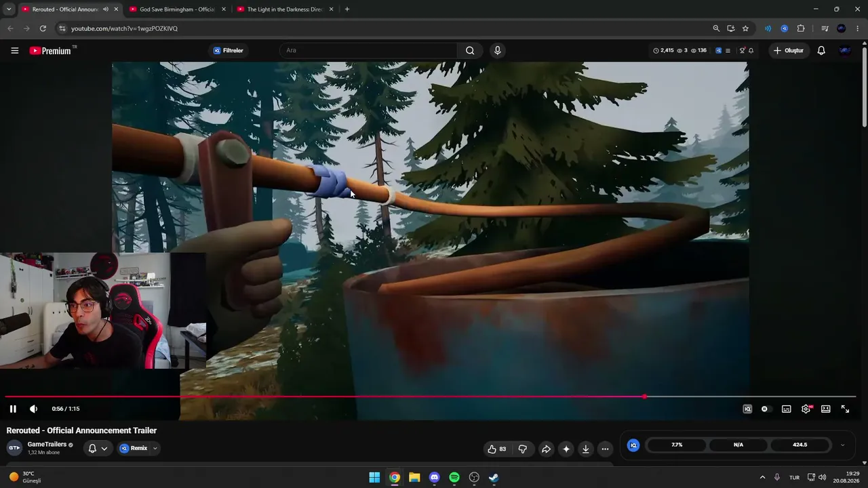Image resolution: width=868 pixels, height=488 pixels.
Task: Open the YouTube account avatar menu
Action: [x=844, y=50]
